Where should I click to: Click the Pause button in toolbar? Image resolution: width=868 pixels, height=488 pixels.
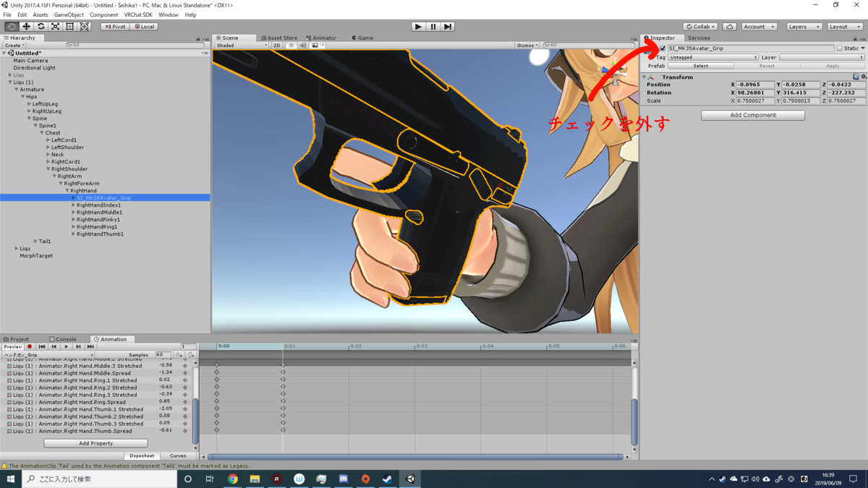(433, 27)
